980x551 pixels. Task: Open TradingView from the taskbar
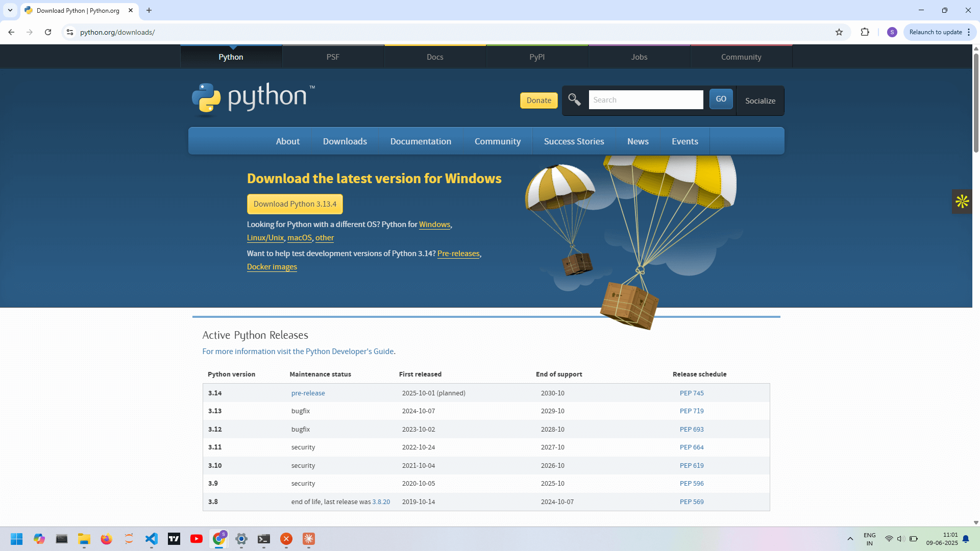(x=174, y=539)
